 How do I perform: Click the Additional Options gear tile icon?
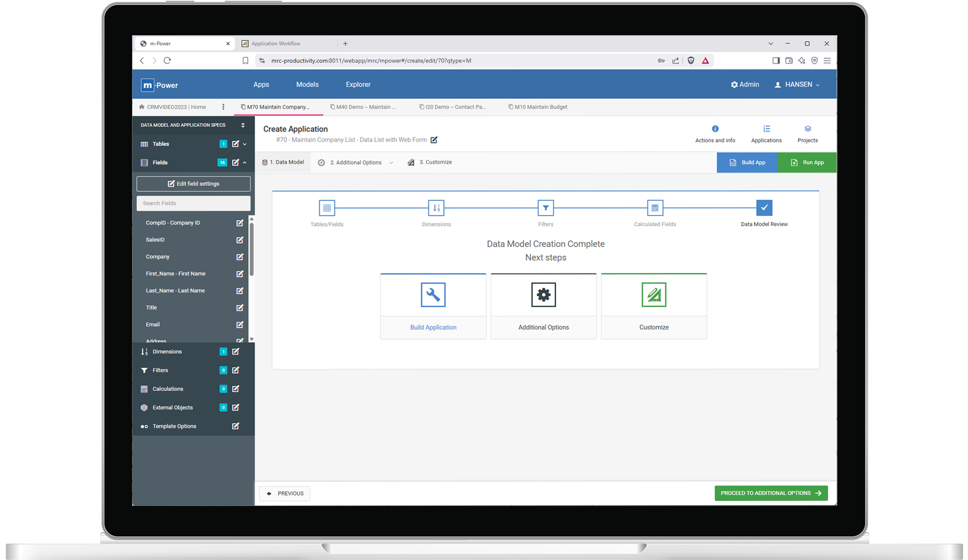click(x=543, y=295)
